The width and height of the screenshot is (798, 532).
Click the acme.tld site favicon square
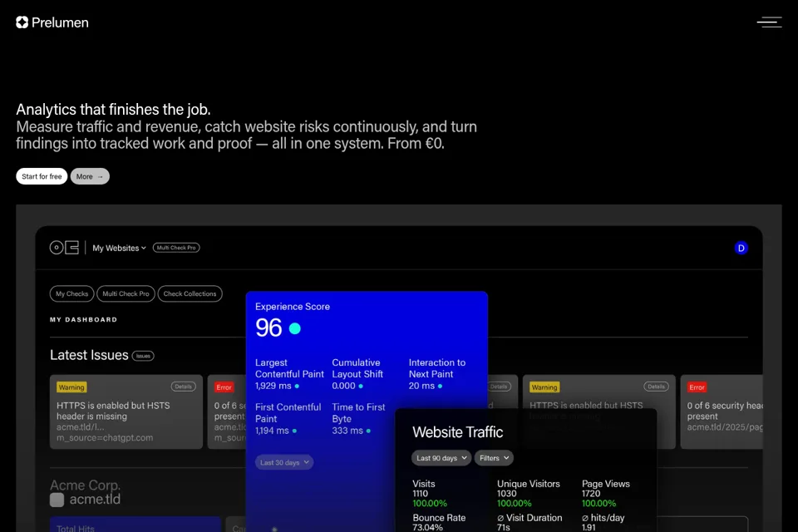57,500
